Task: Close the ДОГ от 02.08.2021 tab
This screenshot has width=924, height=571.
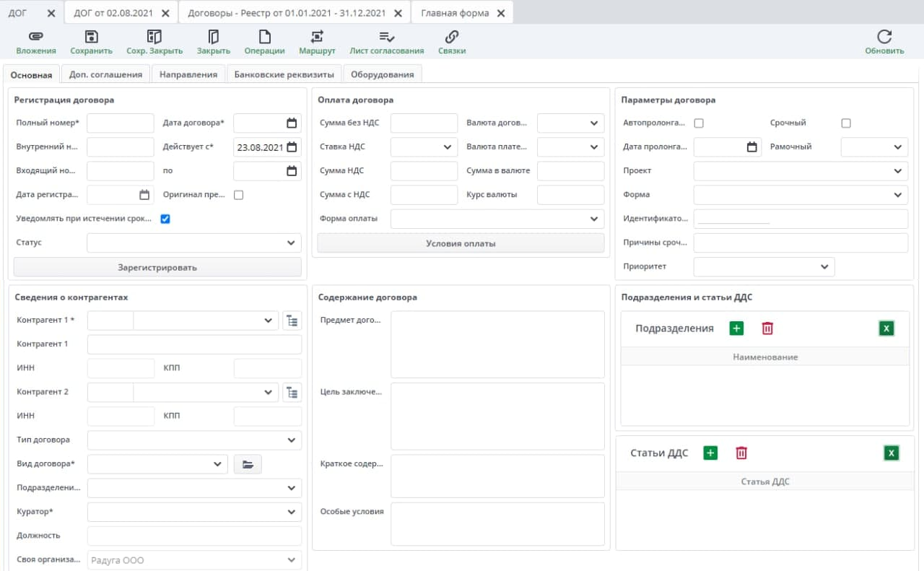Action: click(166, 13)
